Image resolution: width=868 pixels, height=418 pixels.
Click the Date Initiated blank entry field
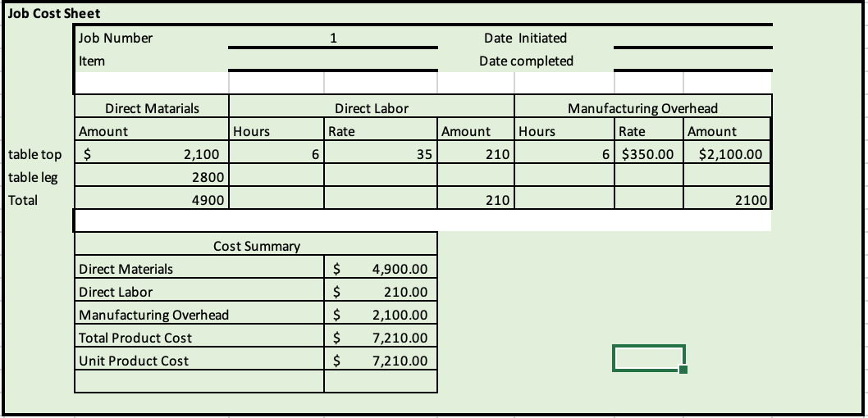click(x=692, y=39)
